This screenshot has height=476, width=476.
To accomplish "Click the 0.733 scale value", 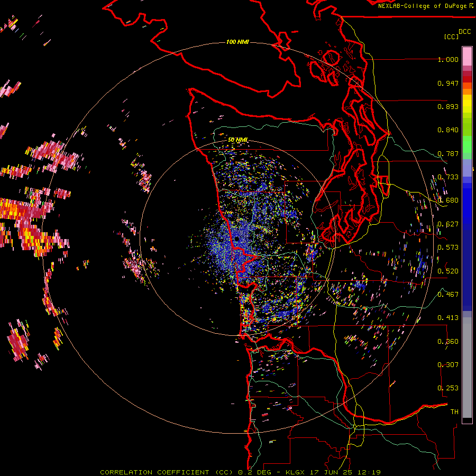I will [x=448, y=177].
